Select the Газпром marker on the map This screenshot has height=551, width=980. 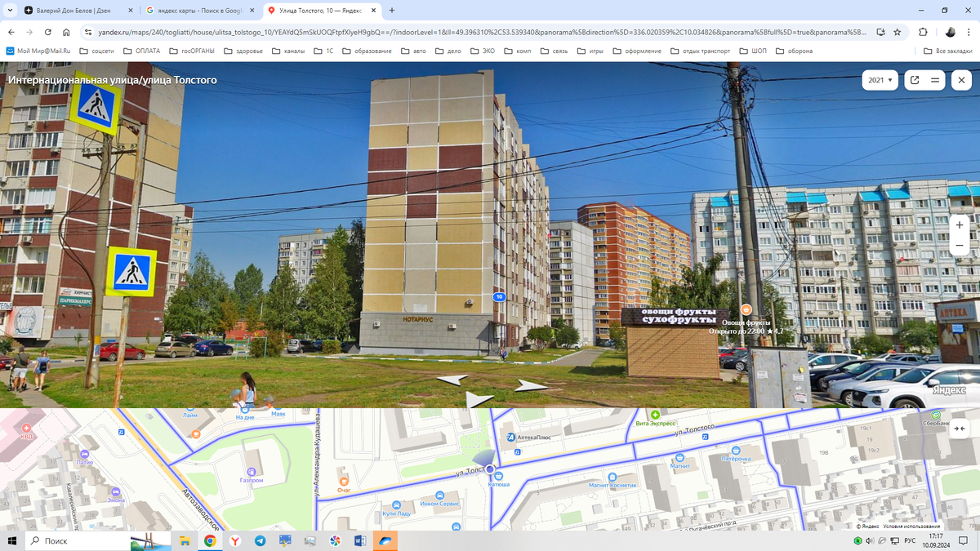pos(252,471)
